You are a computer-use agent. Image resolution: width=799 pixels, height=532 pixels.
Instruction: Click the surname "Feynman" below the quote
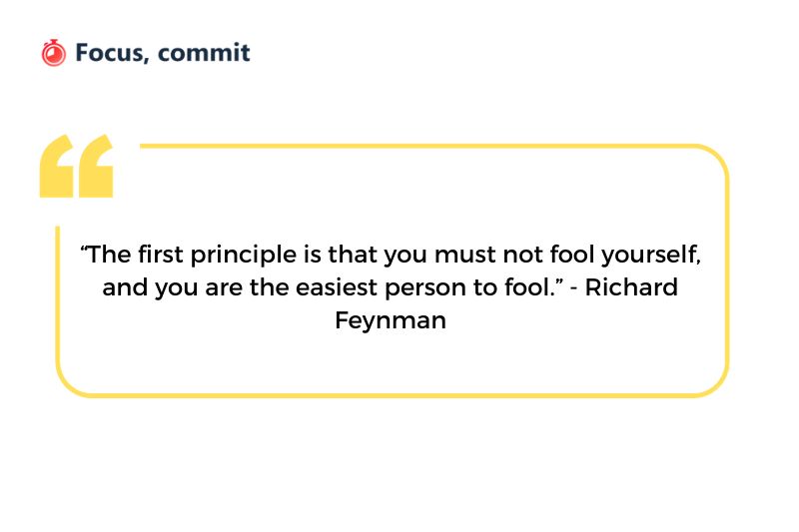[x=391, y=321]
